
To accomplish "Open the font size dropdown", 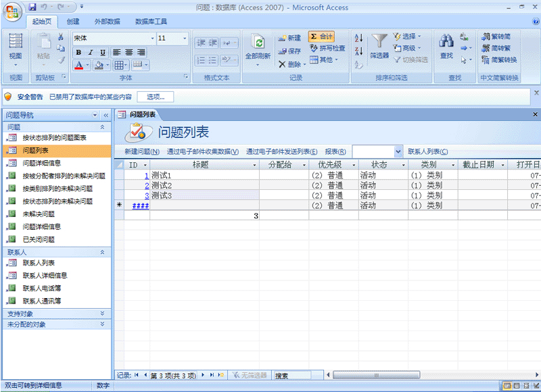I will point(185,39).
